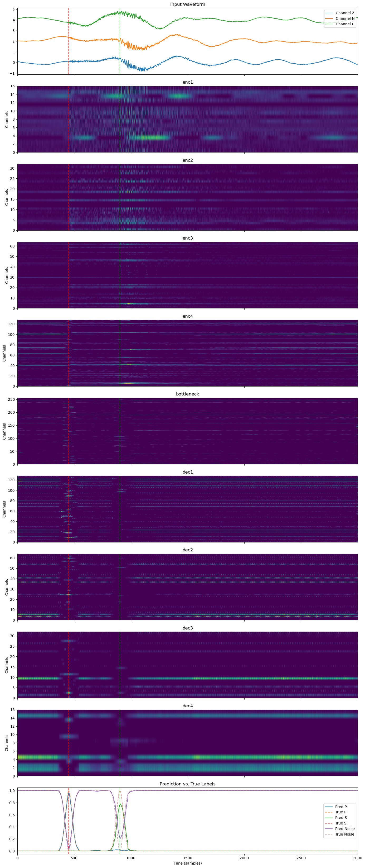The width and height of the screenshot is (365, 868).
Task: Click the 'enc2' subplot title
Action: click(x=188, y=160)
